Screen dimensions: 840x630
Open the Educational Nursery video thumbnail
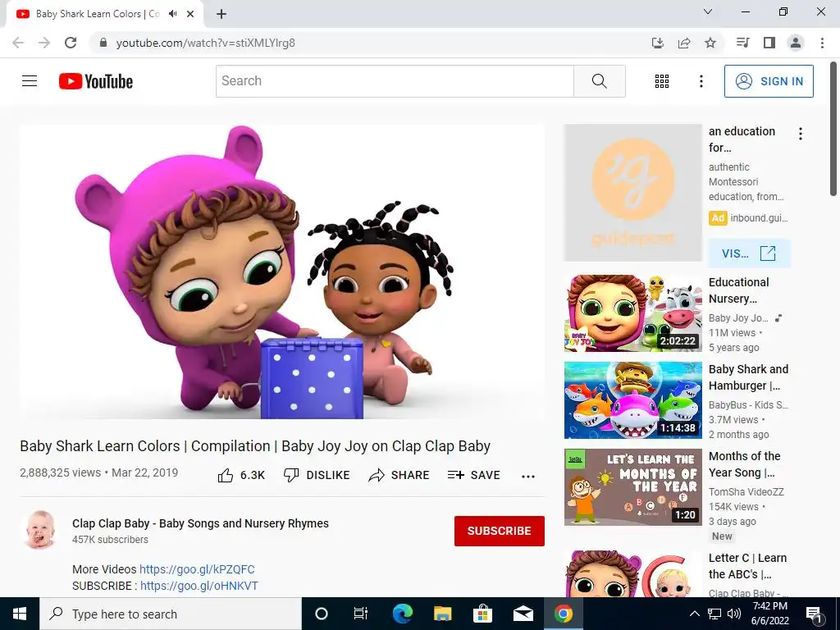coord(632,313)
